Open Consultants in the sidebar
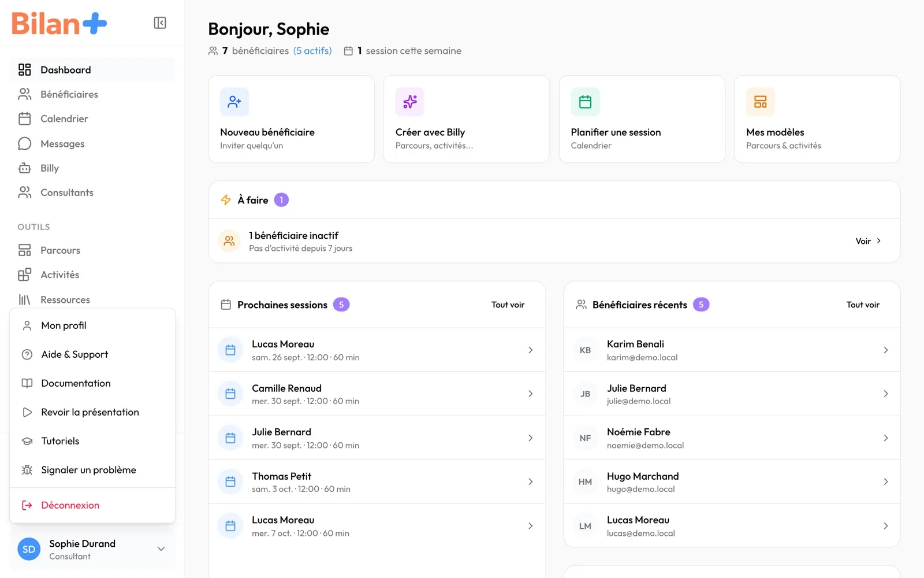The height and width of the screenshot is (578, 924). (x=92, y=192)
